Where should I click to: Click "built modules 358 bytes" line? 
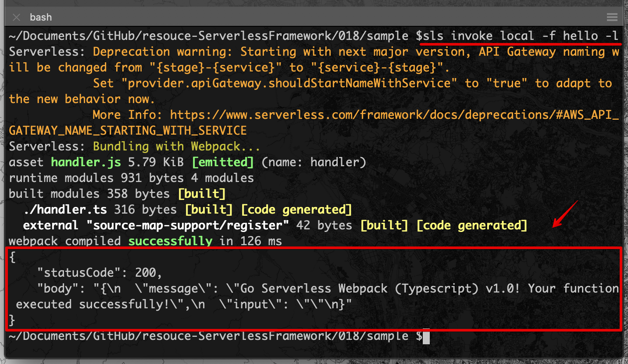[117, 194]
